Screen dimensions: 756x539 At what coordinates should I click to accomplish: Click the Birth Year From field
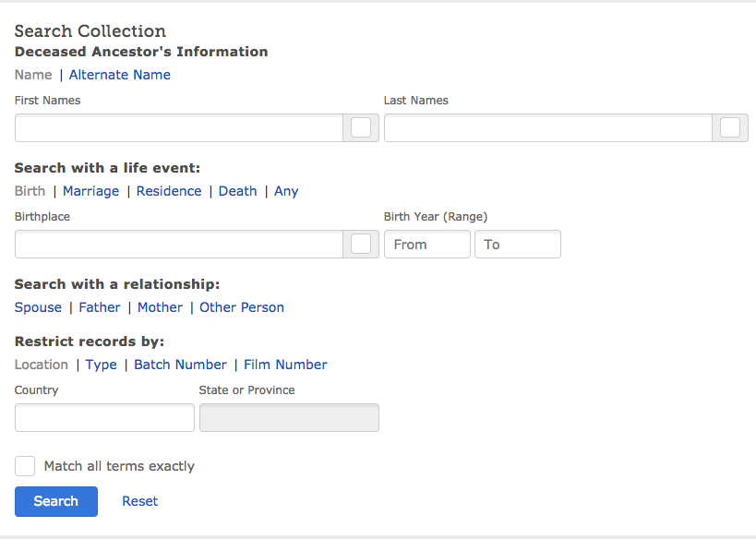(426, 245)
